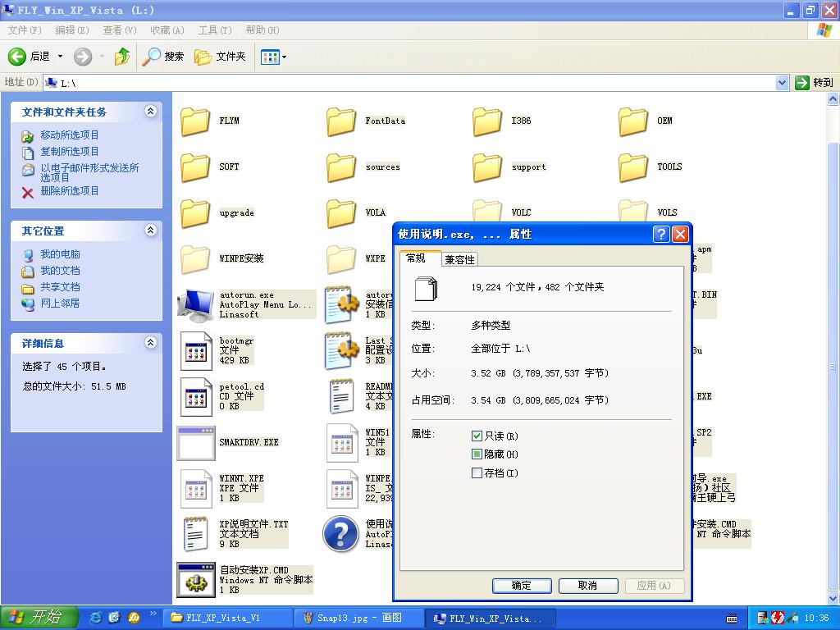Toggle the Folders (文件夹) pane button
This screenshot has width=840, height=630.
220,57
